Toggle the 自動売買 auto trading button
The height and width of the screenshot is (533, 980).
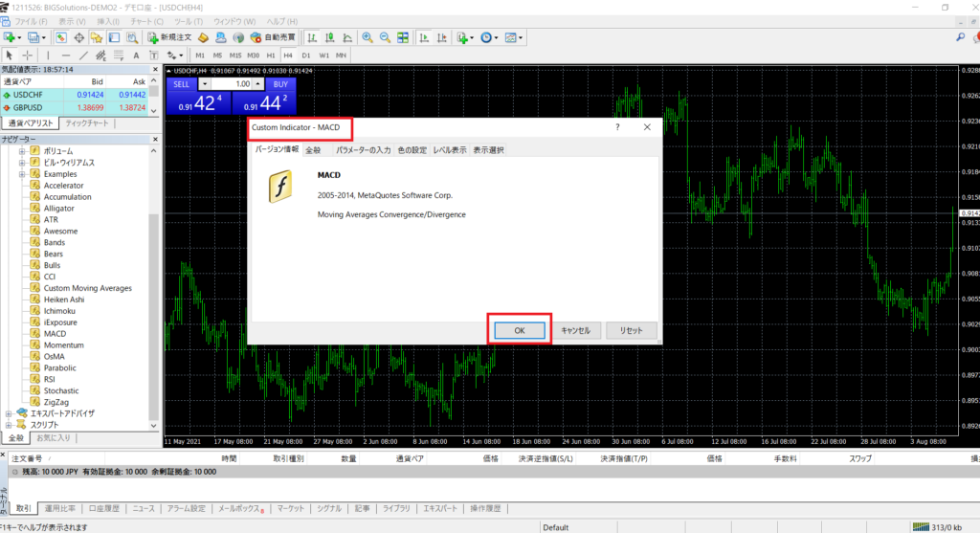click(273, 37)
